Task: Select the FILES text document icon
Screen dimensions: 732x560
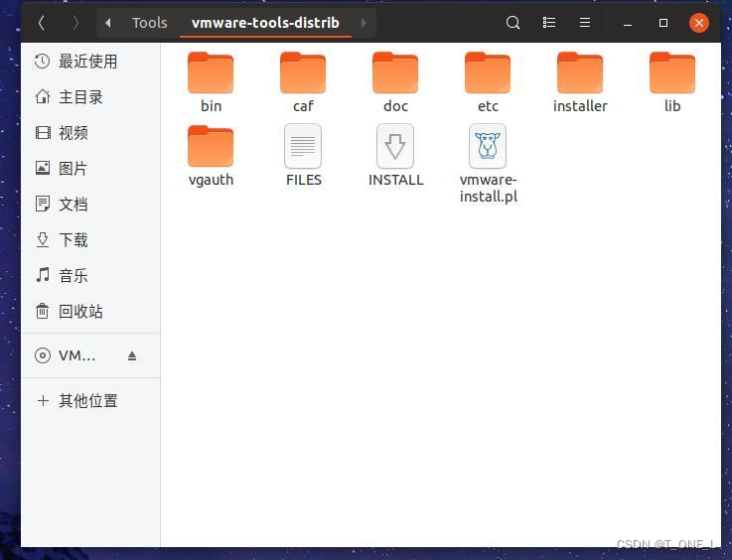Action: point(303,146)
